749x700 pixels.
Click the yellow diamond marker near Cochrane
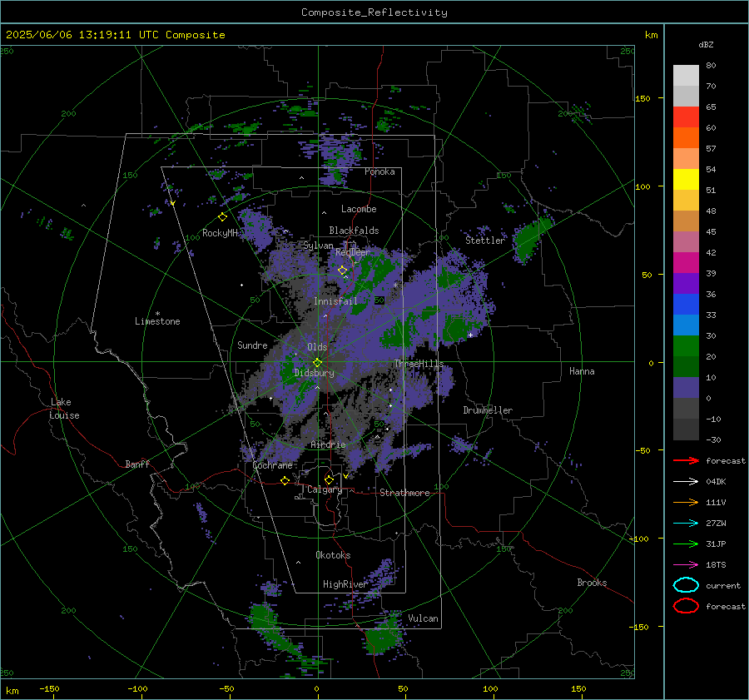click(285, 480)
